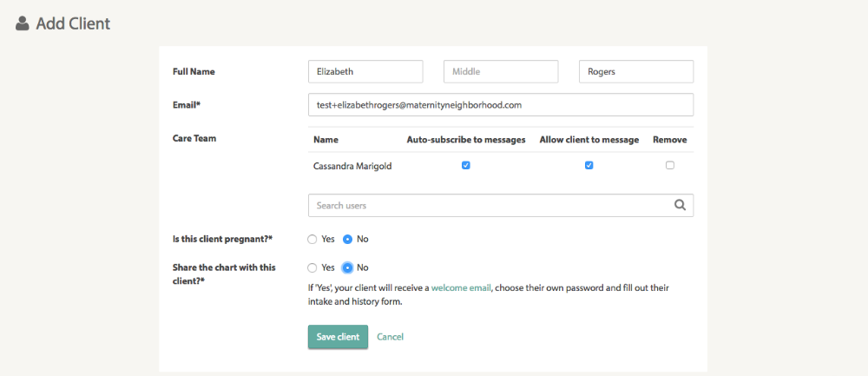
Task: Choose No for share the chart
Action: pos(347,267)
